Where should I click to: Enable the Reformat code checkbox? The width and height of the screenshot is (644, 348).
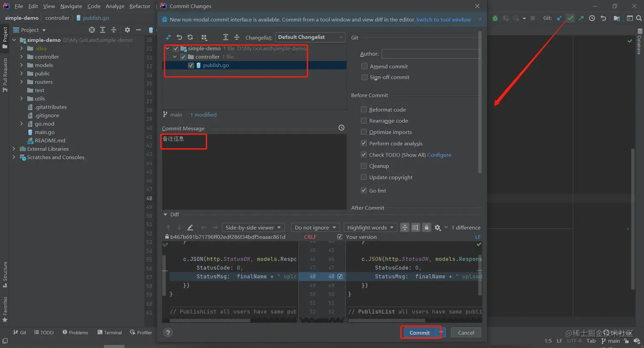pos(364,109)
